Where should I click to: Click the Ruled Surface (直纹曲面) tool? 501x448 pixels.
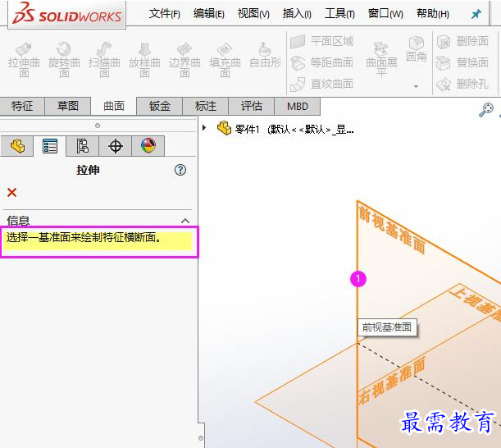pos(322,84)
